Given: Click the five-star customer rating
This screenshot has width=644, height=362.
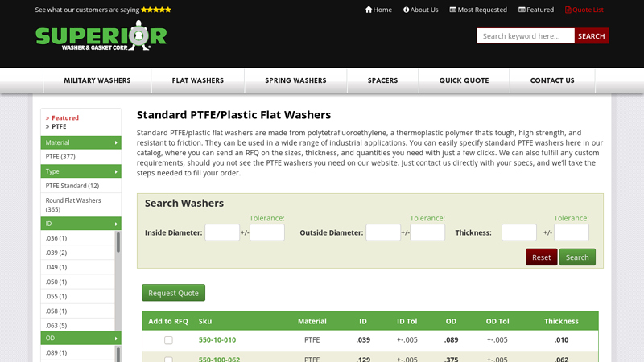Looking at the screenshot, I should [155, 10].
